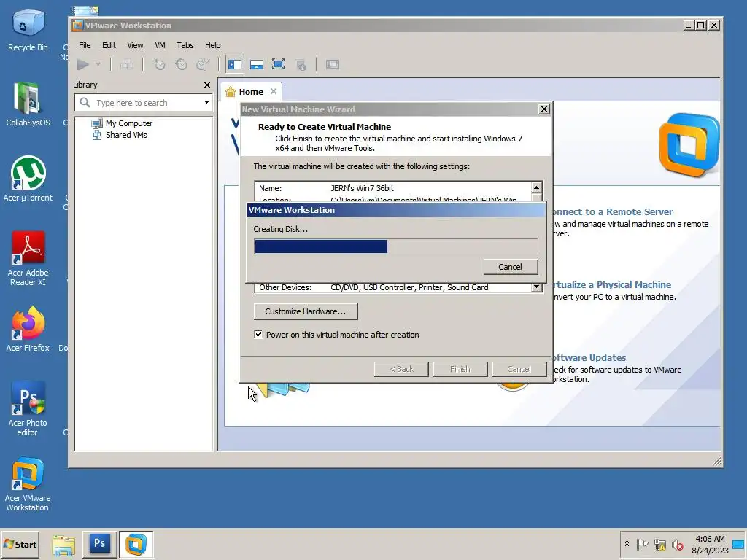Viewport: 747px width, 560px height.
Task: Click the muted volume tray icon
Action: pos(677,544)
